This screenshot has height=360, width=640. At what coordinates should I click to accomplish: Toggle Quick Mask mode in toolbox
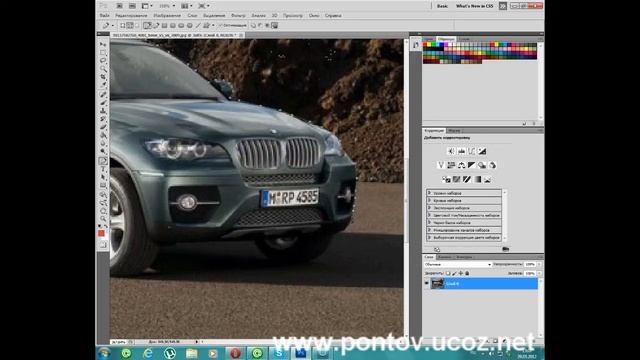coord(103,244)
